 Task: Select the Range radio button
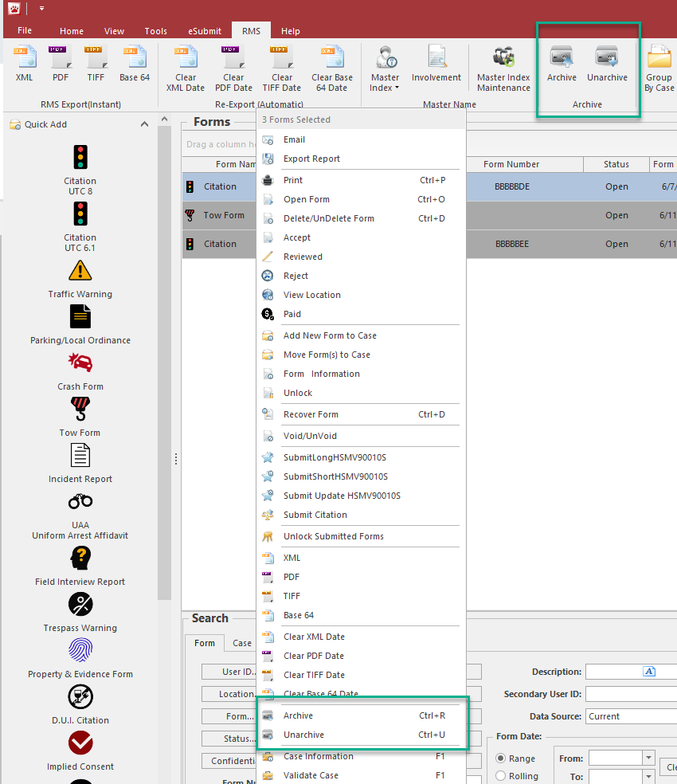(501, 759)
